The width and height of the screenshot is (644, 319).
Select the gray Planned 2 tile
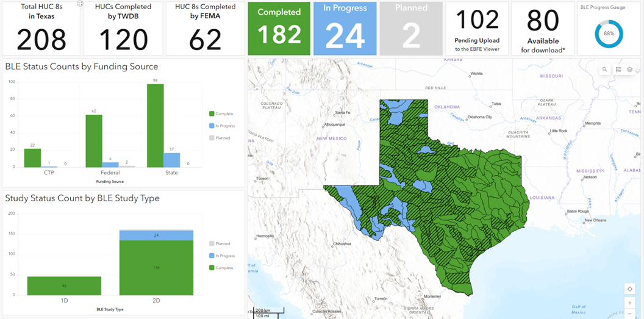point(410,29)
